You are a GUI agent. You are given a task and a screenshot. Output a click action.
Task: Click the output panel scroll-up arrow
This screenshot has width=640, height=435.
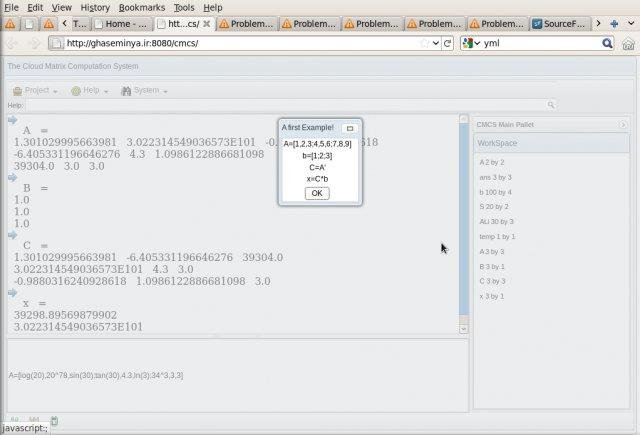(464, 119)
